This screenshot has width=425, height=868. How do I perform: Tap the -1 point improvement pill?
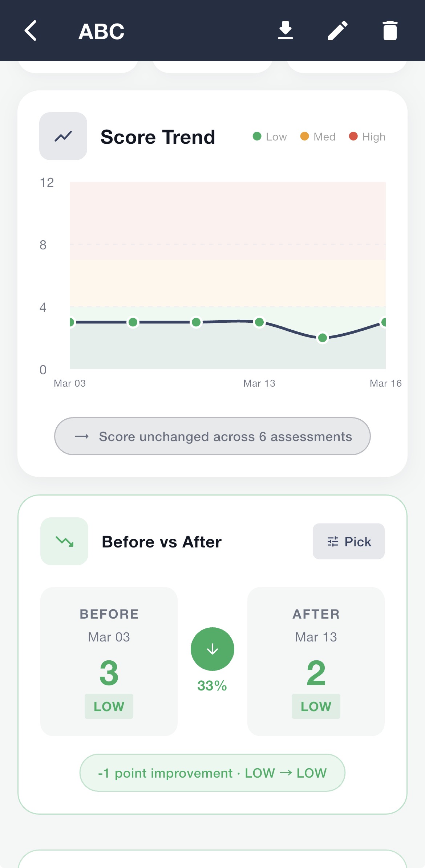click(x=212, y=773)
